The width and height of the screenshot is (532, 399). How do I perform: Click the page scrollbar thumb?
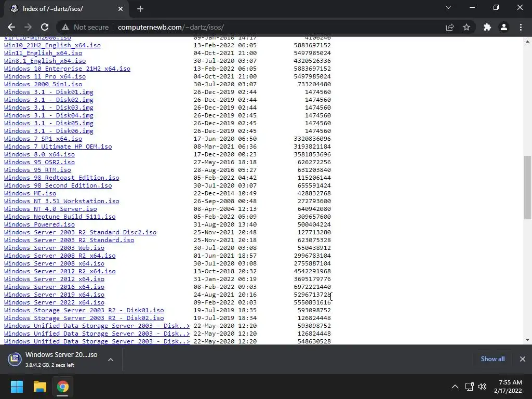(x=527, y=187)
